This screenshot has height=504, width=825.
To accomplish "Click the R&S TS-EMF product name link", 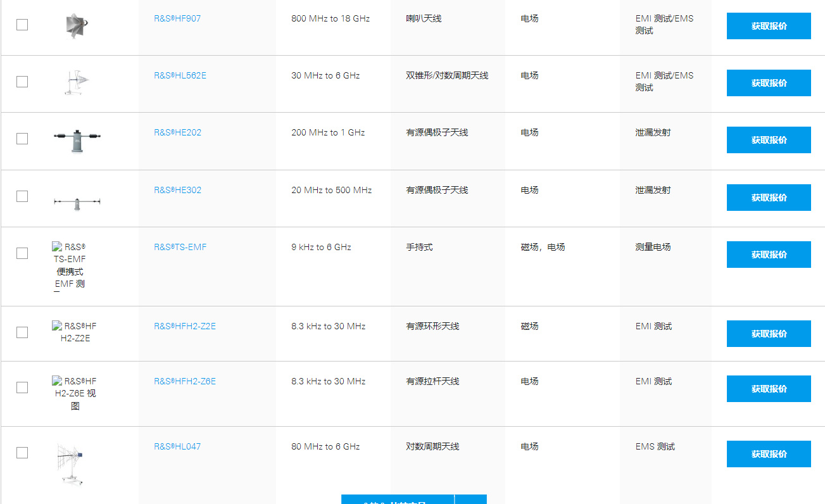I will point(180,247).
